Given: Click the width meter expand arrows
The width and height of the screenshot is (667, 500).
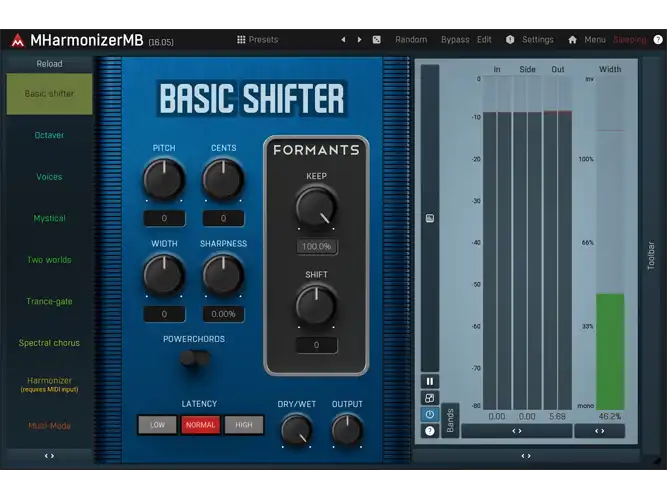Looking at the screenshot, I should [599, 431].
